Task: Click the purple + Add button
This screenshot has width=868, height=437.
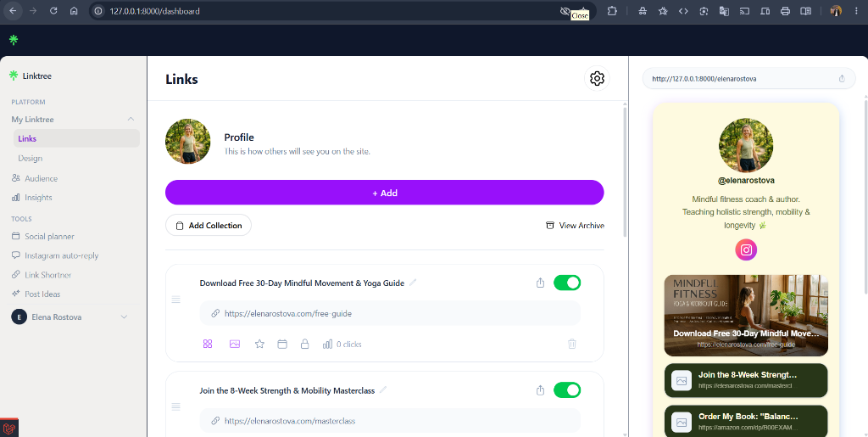Action: coord(384,193)
